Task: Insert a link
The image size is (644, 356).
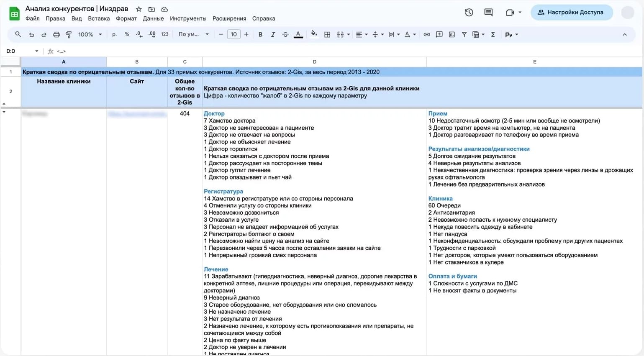Action: pos(426,35)
